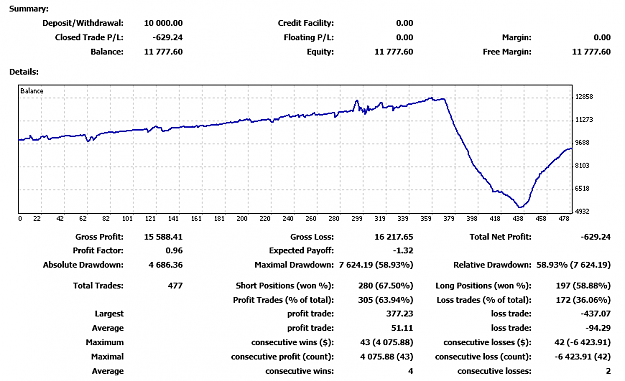
Task: Select the Closed Trade P/L label
Action: click(x=89, y=37)
